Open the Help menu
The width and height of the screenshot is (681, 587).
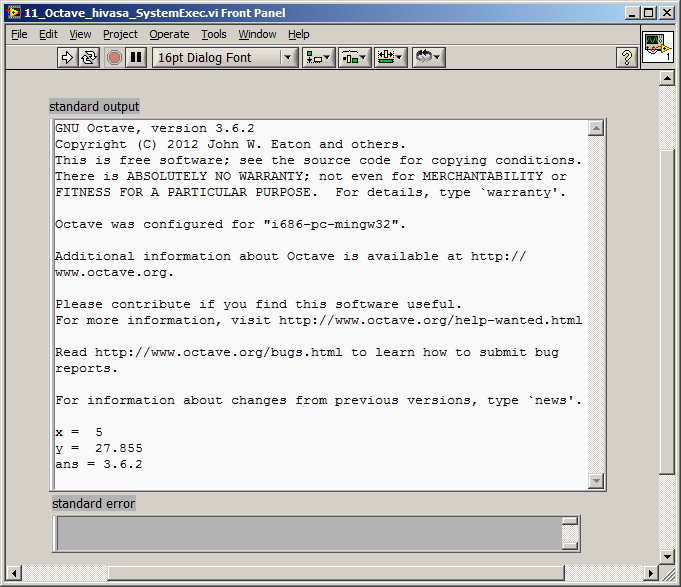coord(299,34)
